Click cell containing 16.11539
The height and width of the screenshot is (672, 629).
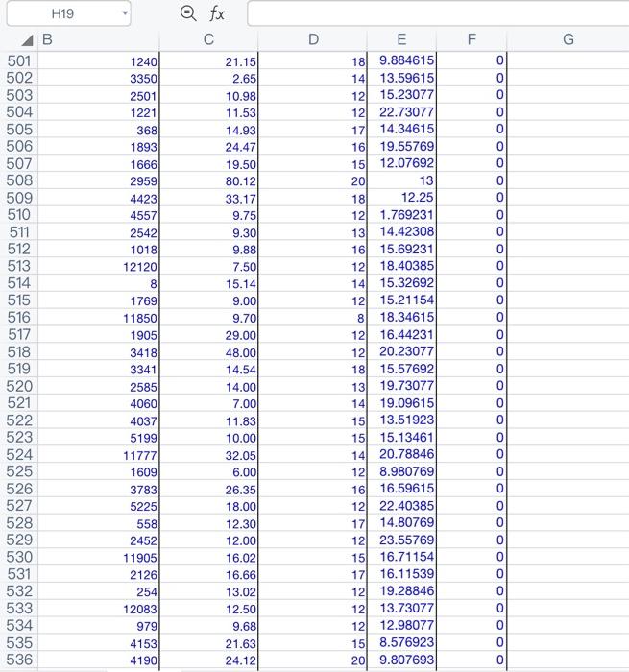401,574
